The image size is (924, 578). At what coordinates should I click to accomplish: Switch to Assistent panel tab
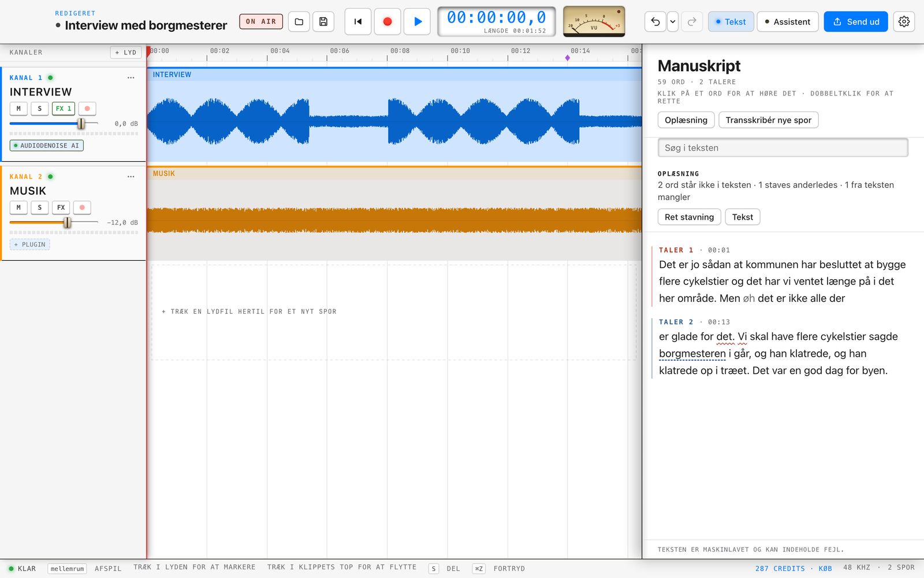[x=787, y=21]
